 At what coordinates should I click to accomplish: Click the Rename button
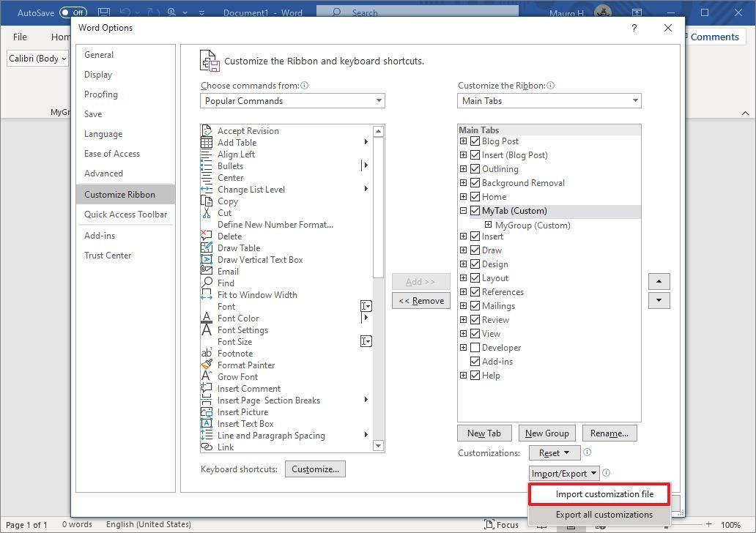[609, 433]
